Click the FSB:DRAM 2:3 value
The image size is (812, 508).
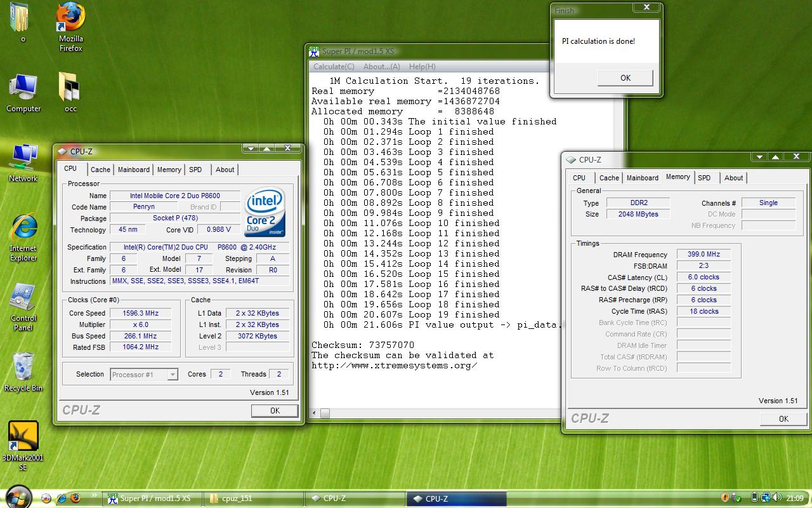click(704, 265)
